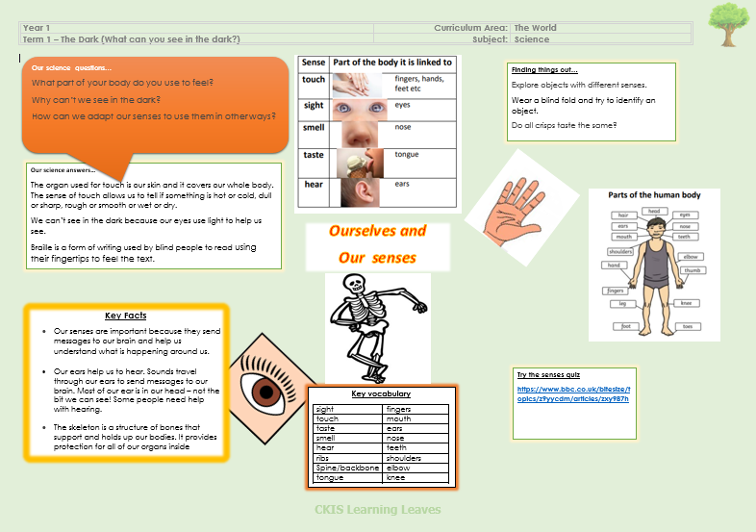Click 'CKIS Learning Leaves' footer text
Viewport: 756px width, 532px height.
click(x=377, y=509)
